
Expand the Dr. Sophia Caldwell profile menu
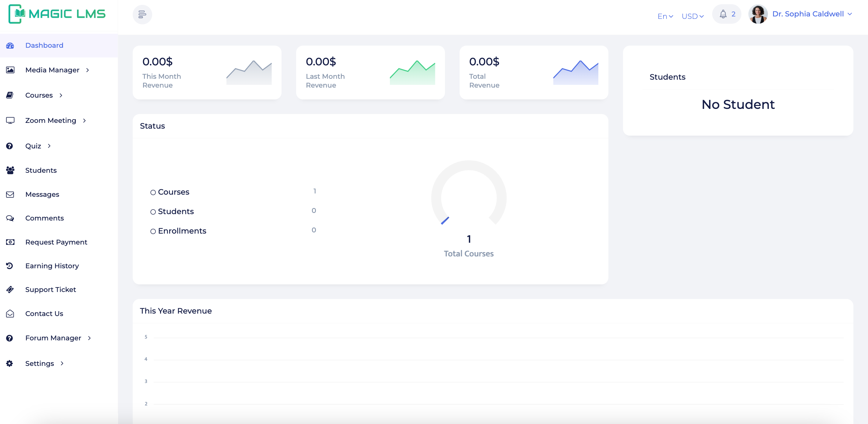click(812, 14)
